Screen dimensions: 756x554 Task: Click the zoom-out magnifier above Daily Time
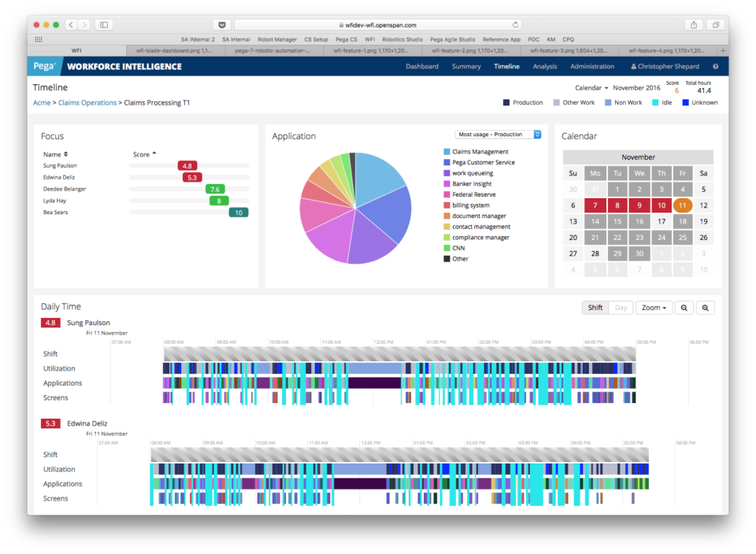pos(684,307)
